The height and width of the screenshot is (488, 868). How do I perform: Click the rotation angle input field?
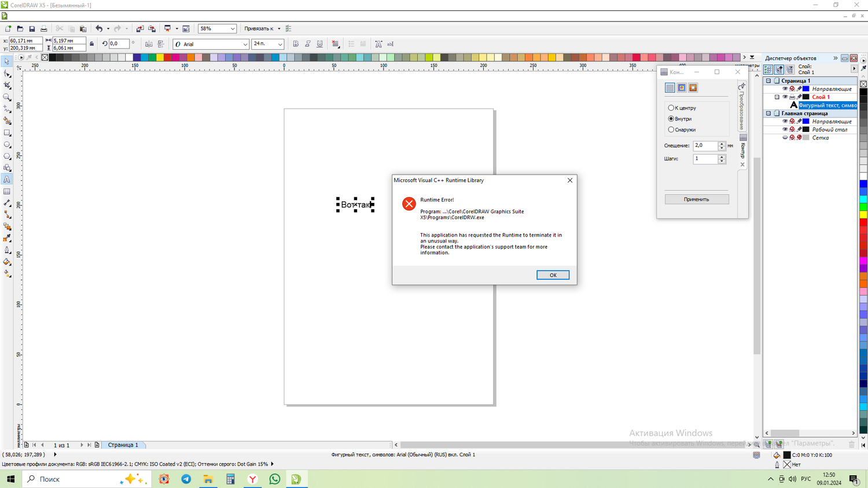tap(119, 44)
